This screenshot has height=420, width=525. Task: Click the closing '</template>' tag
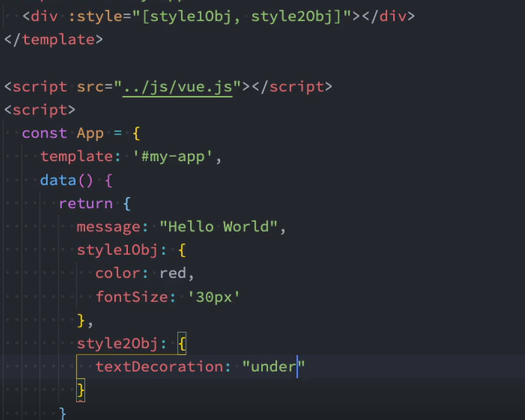(x=53, y=40)
